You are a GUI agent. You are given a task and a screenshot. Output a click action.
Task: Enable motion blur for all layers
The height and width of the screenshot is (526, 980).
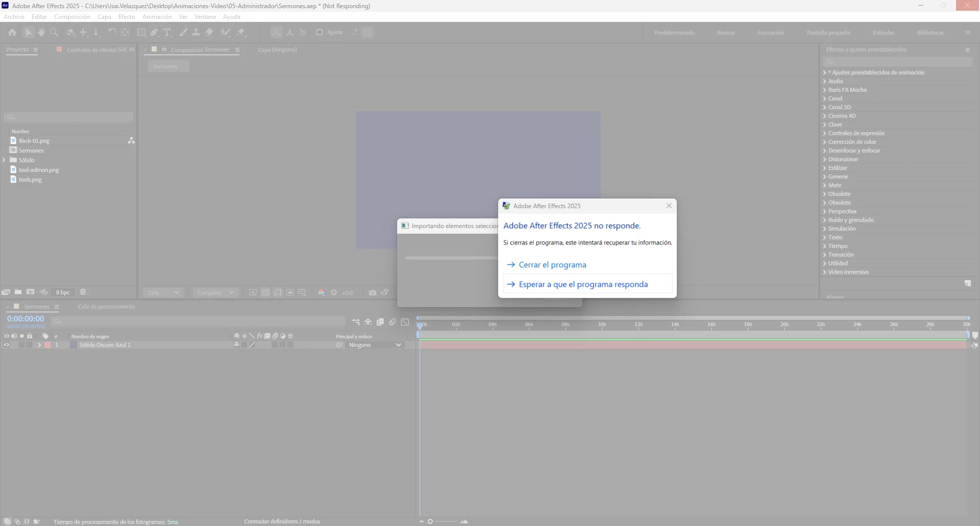click(393, 322)
